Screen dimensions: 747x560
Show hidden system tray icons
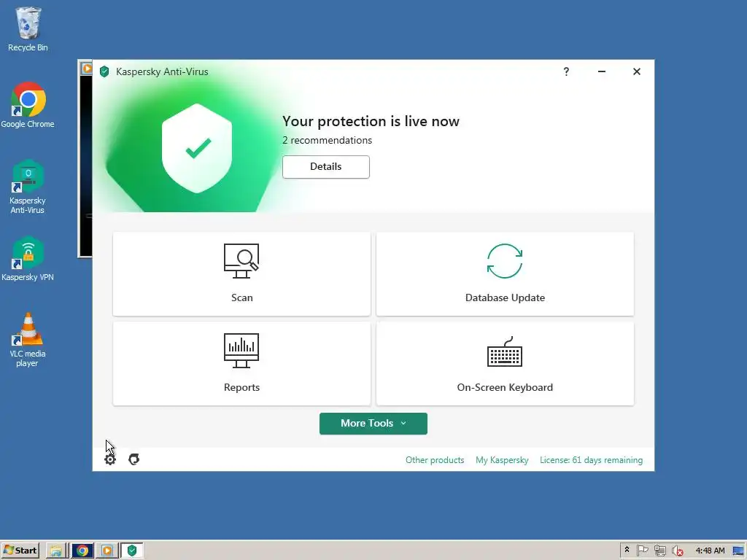tap(627, 550)
